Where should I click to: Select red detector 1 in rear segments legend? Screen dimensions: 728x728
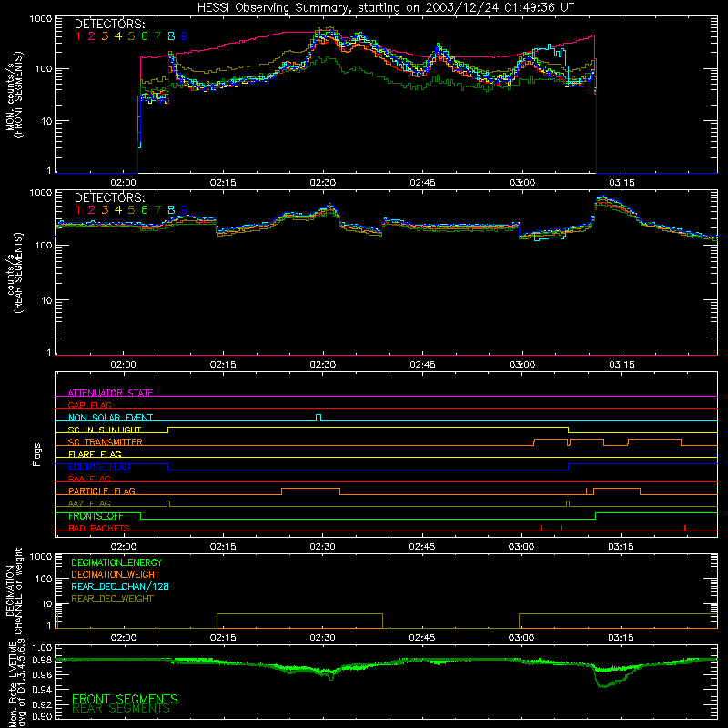coord(78,210)
